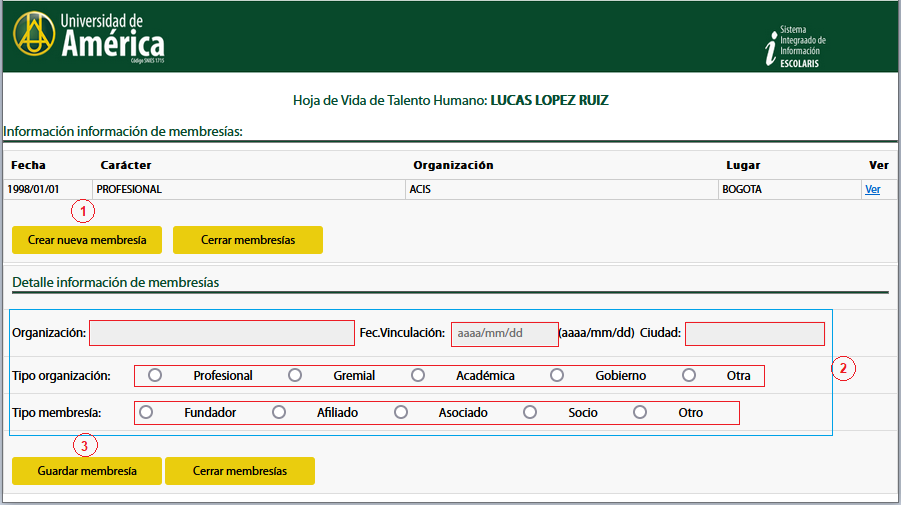Screen dimensions: 901x505
Task: Focus the Ciudad input field
Action: (x=755, y=334)
